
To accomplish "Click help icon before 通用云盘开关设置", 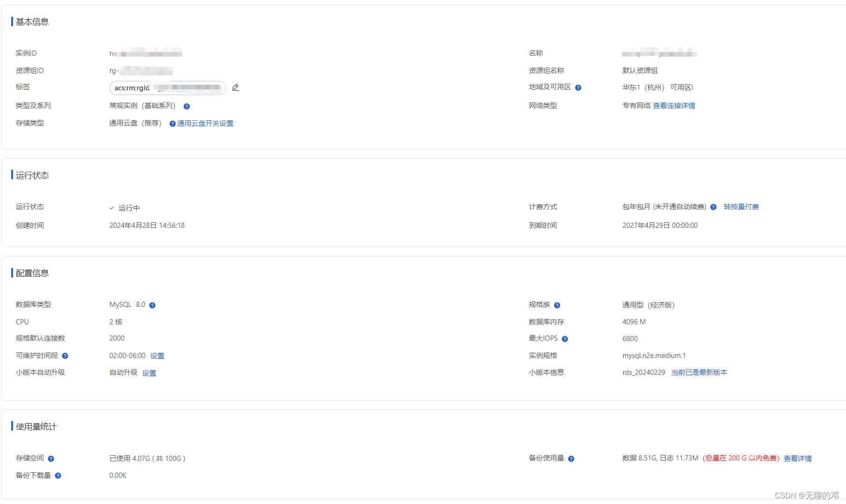I will 173,124.
